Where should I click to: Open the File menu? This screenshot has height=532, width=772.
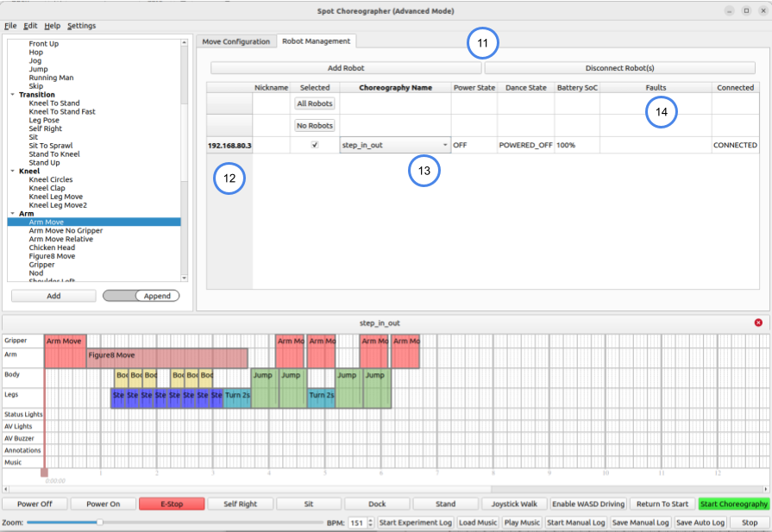tap(10, 26)
